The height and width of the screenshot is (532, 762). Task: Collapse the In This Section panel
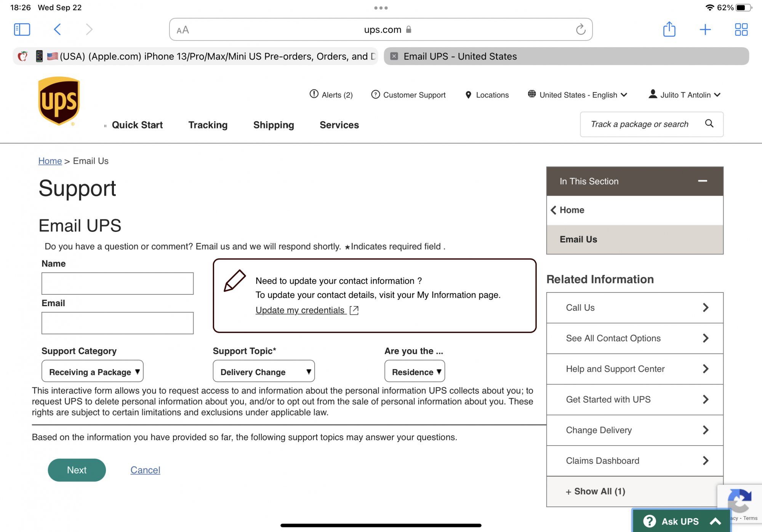point(703,181)
